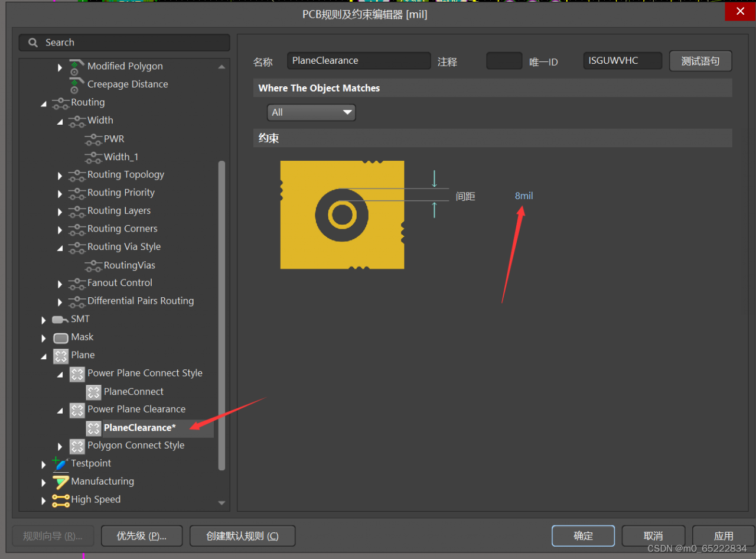Image resolution: width=756 pixels, height=559 pixels.
Task: Expand the Routing Priority node
Action: click(60, 194)
